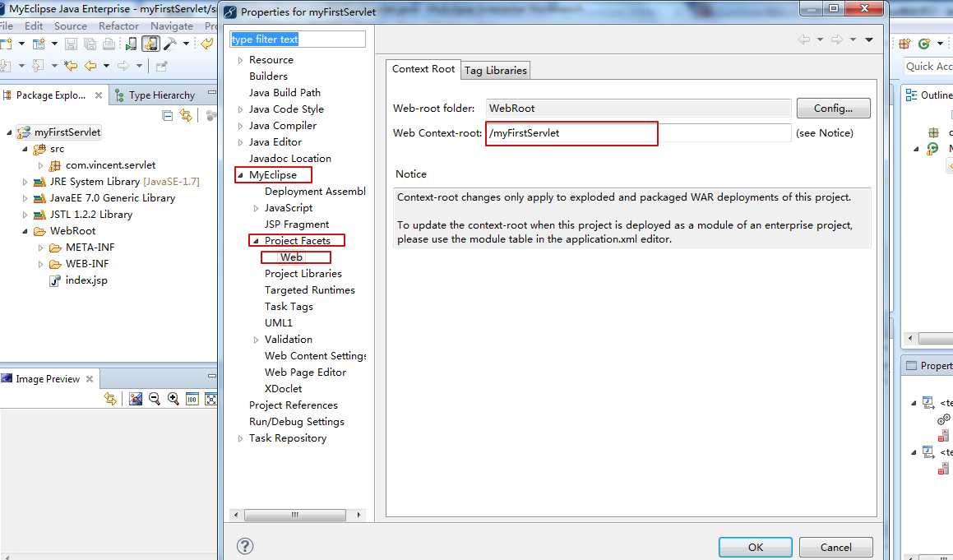Select Targeted Runtimes in tree
This screenshot has height=560, width=953.
coord(309,290)
